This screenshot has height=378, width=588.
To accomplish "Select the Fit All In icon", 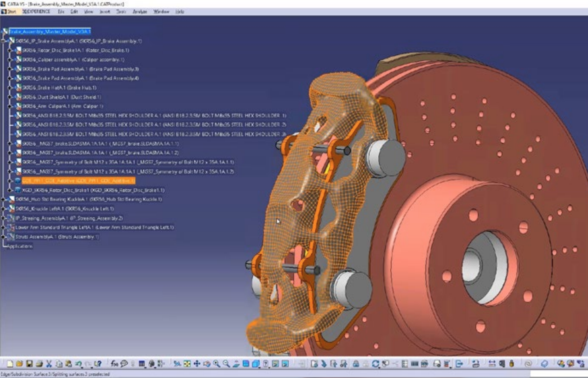I will point(187,365).
